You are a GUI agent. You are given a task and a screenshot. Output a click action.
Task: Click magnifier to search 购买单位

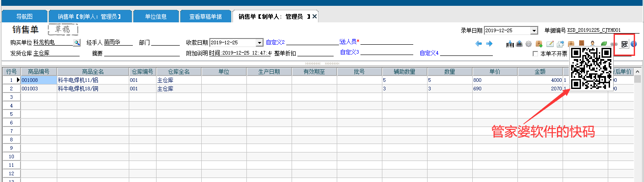pyautogui.click(x=76, y=42)
